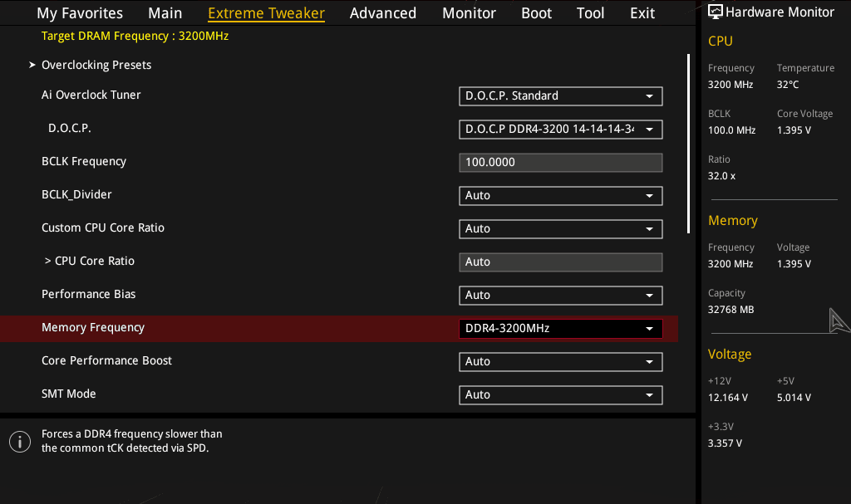Click the CPU temperature value 32°C

(788, 85)
